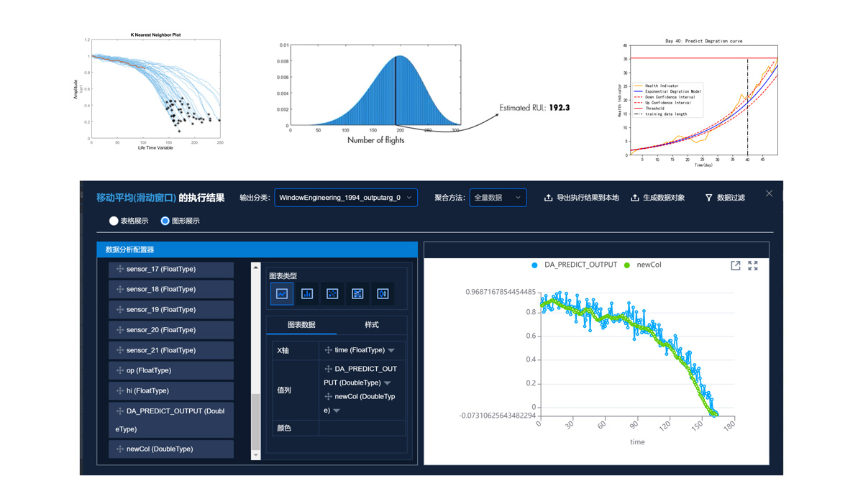Click K Nearest Neighbor Plot thumbnail
The height and width of the screenshot is (504, 863).
pyautogui.click(x=147, y=91)
